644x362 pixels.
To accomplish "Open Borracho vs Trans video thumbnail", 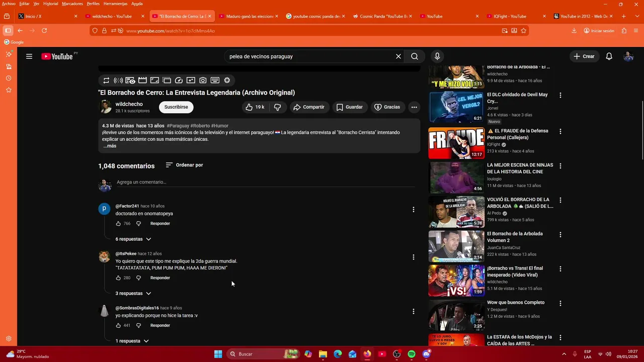I will 456,280.
